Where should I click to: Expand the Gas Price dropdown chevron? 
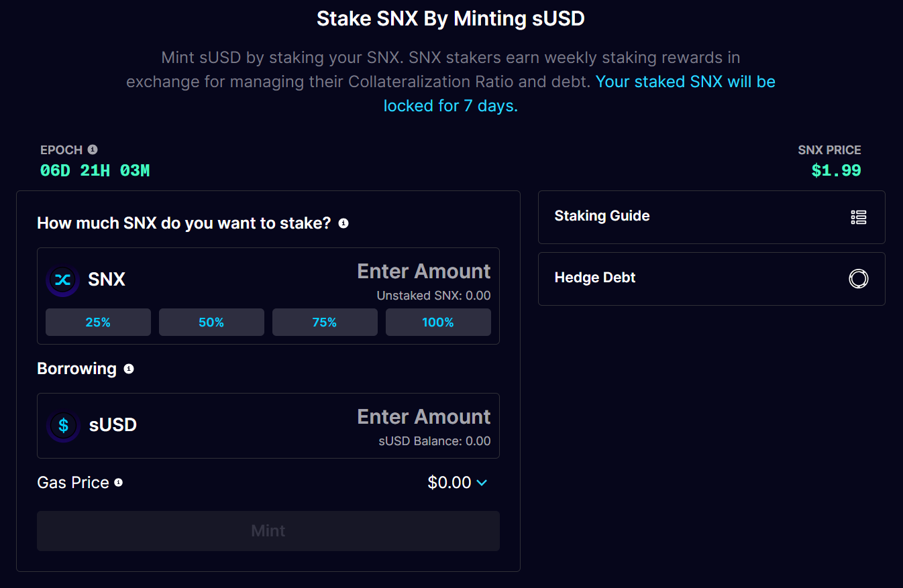(x=482, y=483)
